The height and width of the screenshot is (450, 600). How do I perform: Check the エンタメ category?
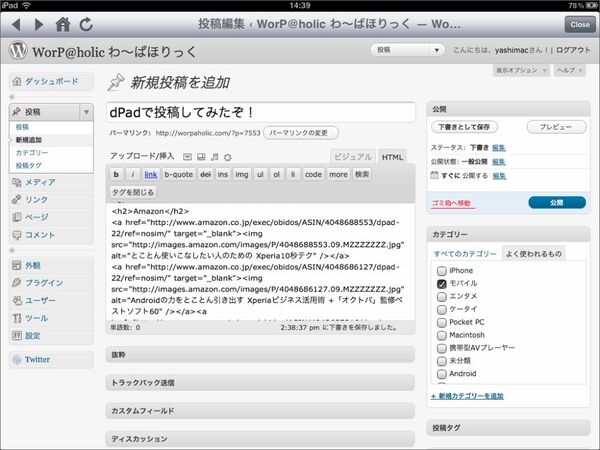[442, 297]
